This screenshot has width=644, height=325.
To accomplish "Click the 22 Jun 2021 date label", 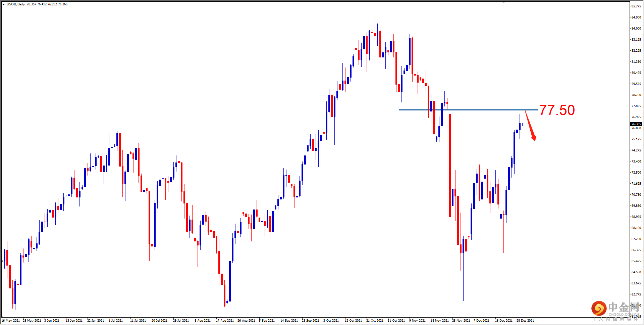I will 96,321.
